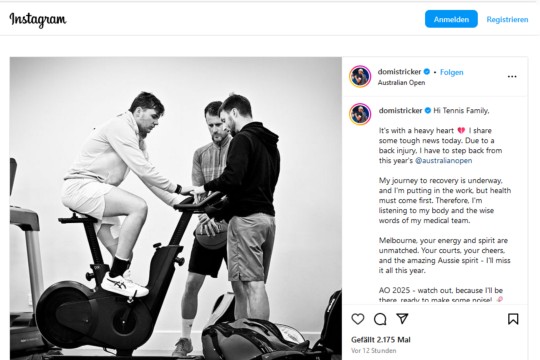Open the @australianopen mention in caption
The image size is (540, 360).
coord(444,161)
